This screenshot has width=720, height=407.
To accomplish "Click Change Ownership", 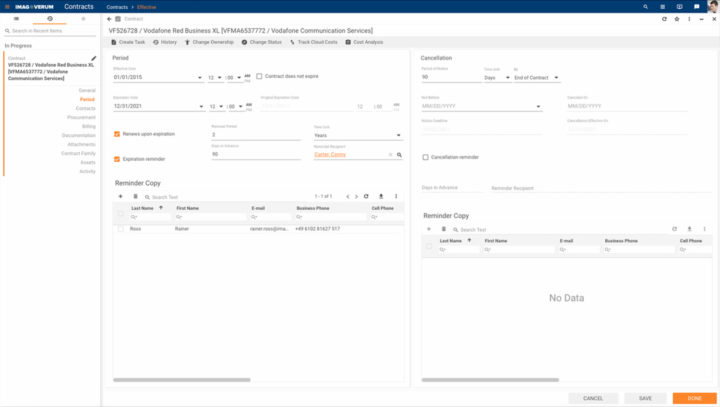I will (x=209, y=42).
